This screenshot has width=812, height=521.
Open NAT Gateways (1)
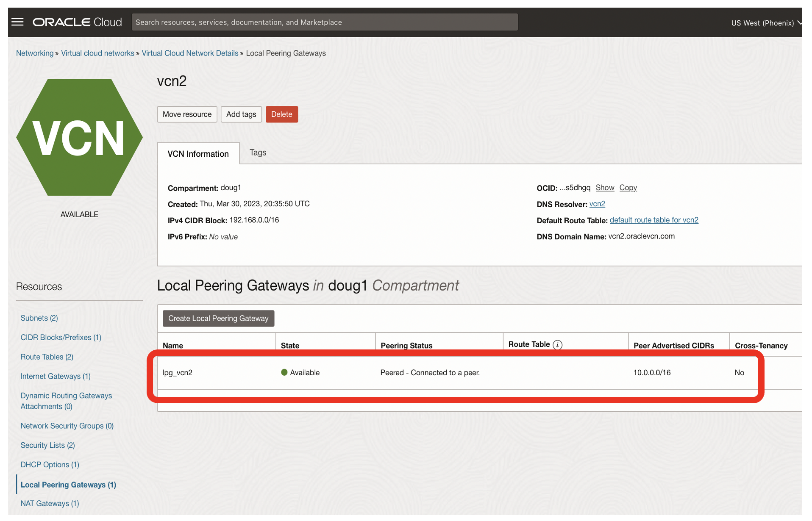pos(50,504)
